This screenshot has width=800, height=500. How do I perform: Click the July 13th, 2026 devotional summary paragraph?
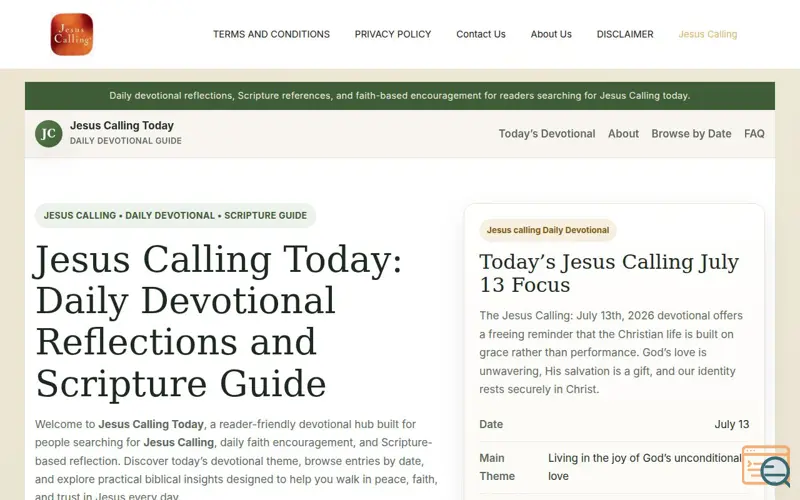611,352
